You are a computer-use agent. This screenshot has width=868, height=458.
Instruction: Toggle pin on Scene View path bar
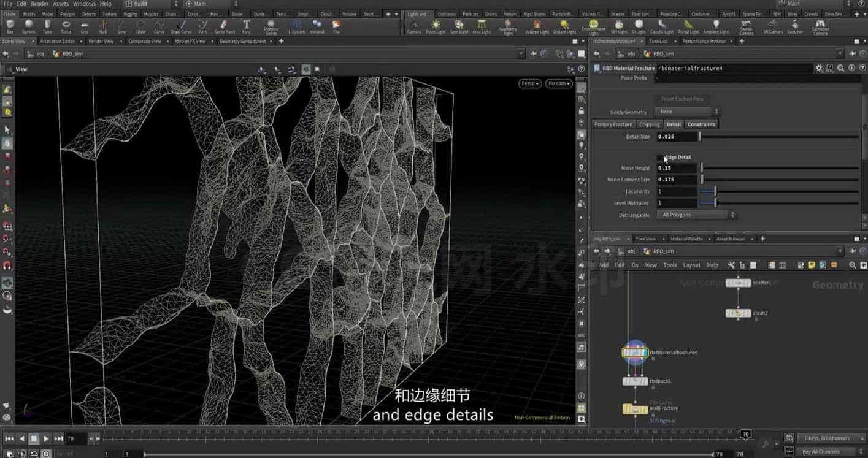[x=534, y=53]
